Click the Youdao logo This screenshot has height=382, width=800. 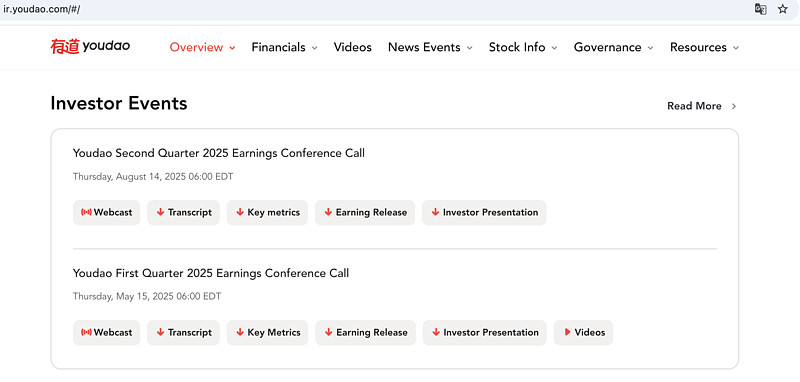click(90, 46)
